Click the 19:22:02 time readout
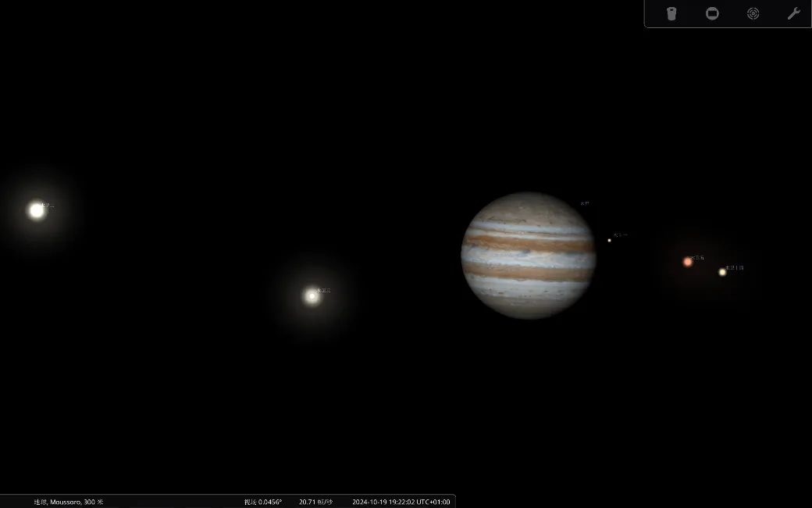 pos(401,502)
